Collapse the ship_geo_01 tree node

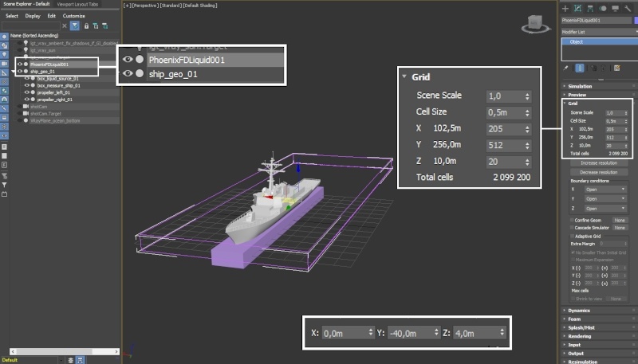point(14,72)
